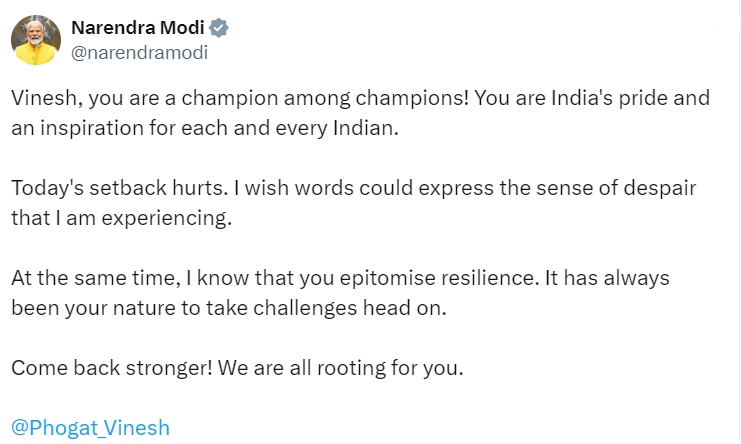Click the phrase 'champion among champions!'
The image size is (741, 444).
325,98
